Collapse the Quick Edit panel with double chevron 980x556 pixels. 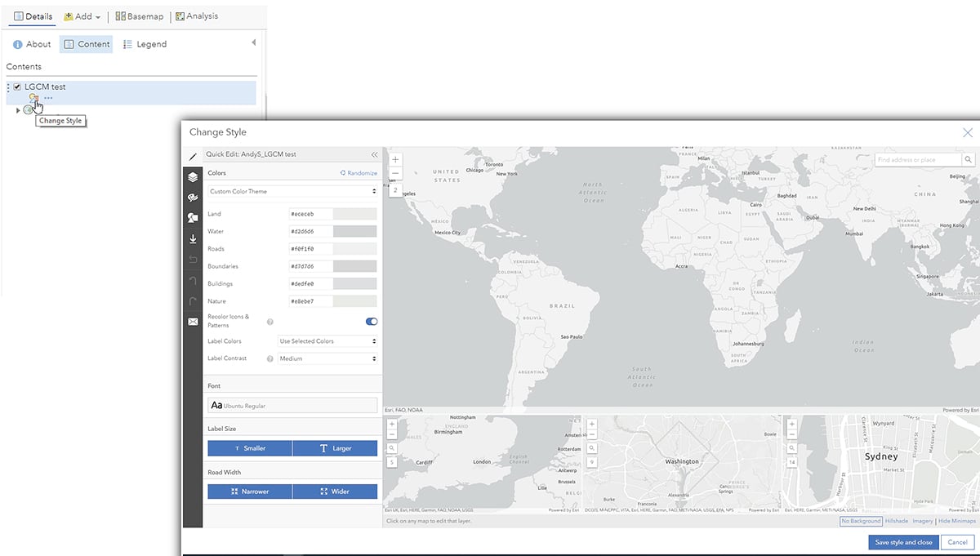coord(374,154)
